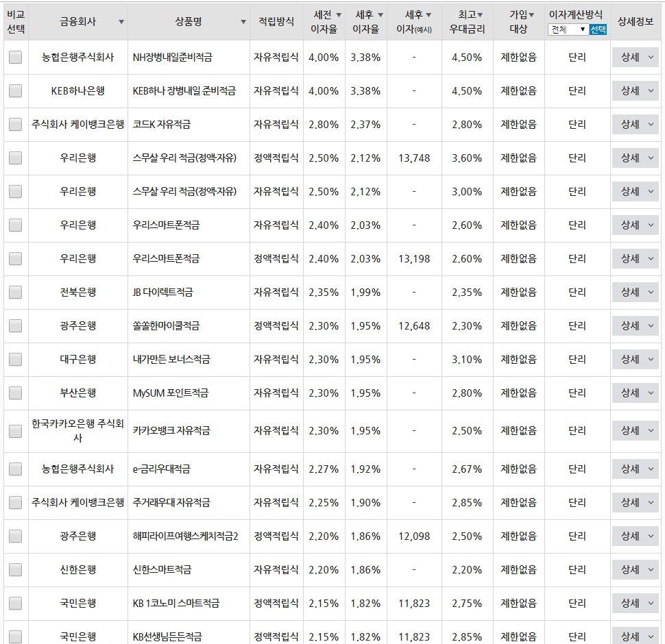Sort by 가입 대상 arrow

pos(531,15)
